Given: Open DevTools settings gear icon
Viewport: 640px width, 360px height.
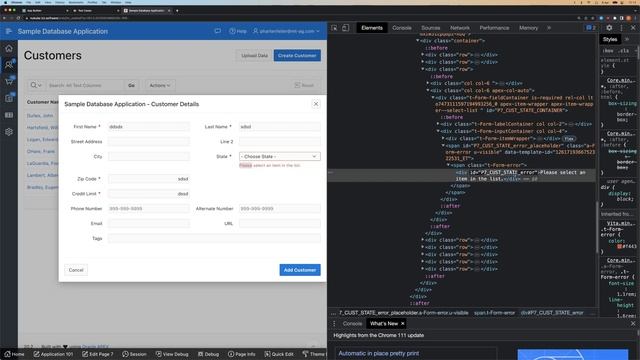Looking at the screenshot, I should (x=609, y=28).
